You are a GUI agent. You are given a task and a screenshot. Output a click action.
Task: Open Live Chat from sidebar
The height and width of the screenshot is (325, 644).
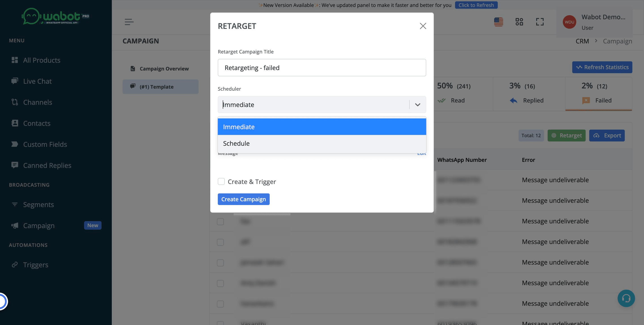point(37,81)
